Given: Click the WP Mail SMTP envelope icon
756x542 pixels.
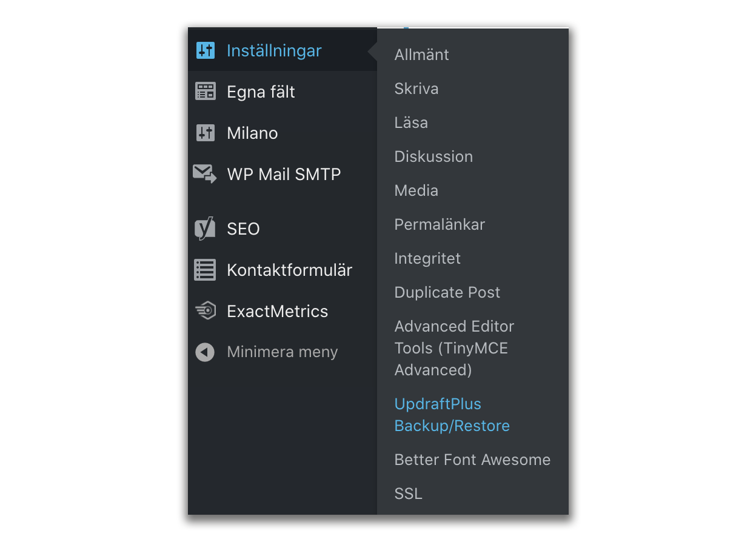Looking at the screenshot, I should 205,174.
